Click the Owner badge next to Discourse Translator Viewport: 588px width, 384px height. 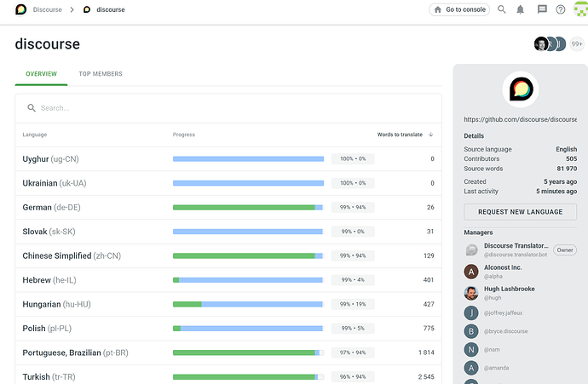565,249
